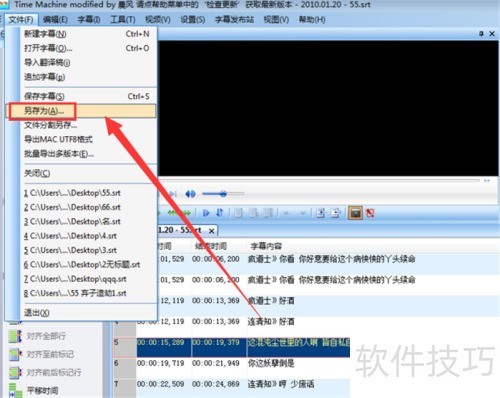
Task: Click the 字幕内容 column header
Action: [x=266, y=246]
